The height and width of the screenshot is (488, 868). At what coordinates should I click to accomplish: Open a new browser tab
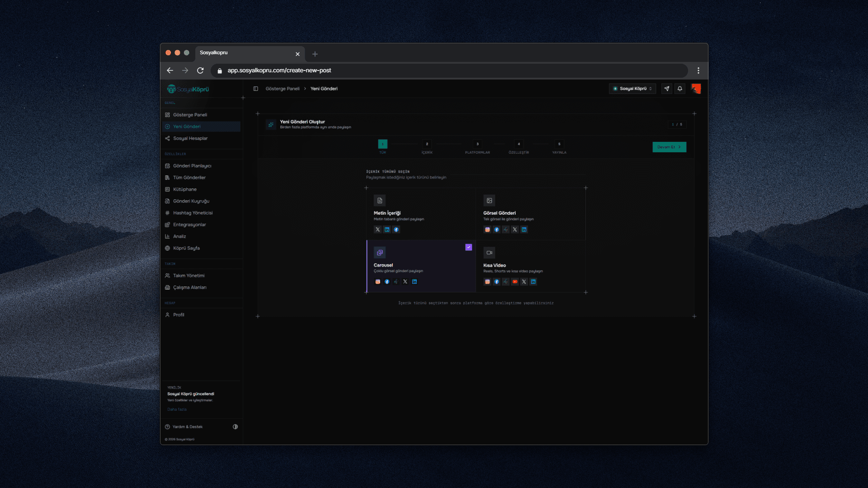315,54
